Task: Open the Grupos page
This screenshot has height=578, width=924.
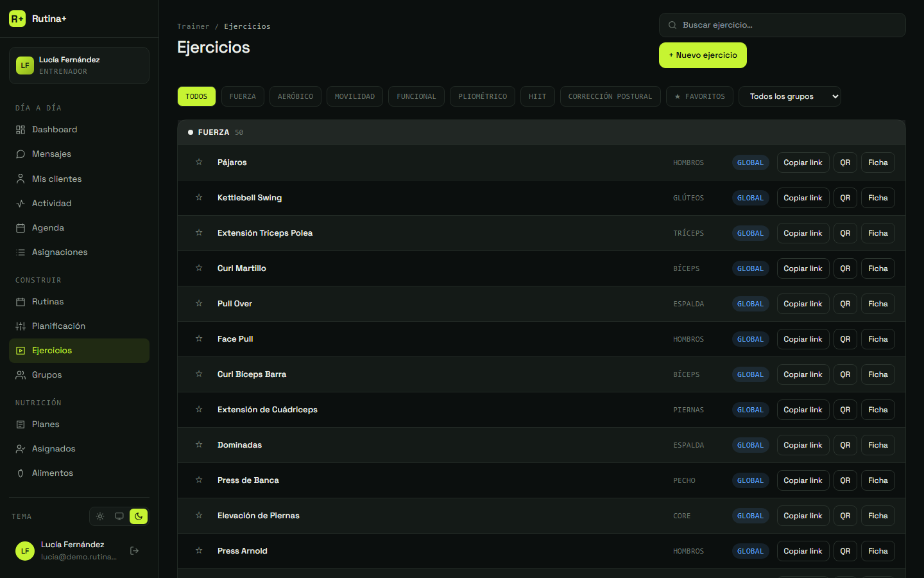Action: [79, 375]
